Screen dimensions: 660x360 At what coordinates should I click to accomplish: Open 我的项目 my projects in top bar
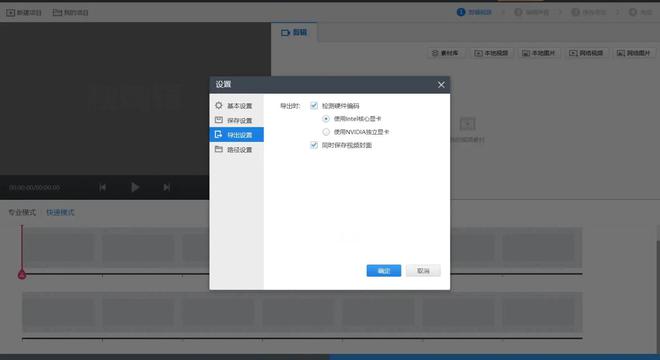point(70,13)
